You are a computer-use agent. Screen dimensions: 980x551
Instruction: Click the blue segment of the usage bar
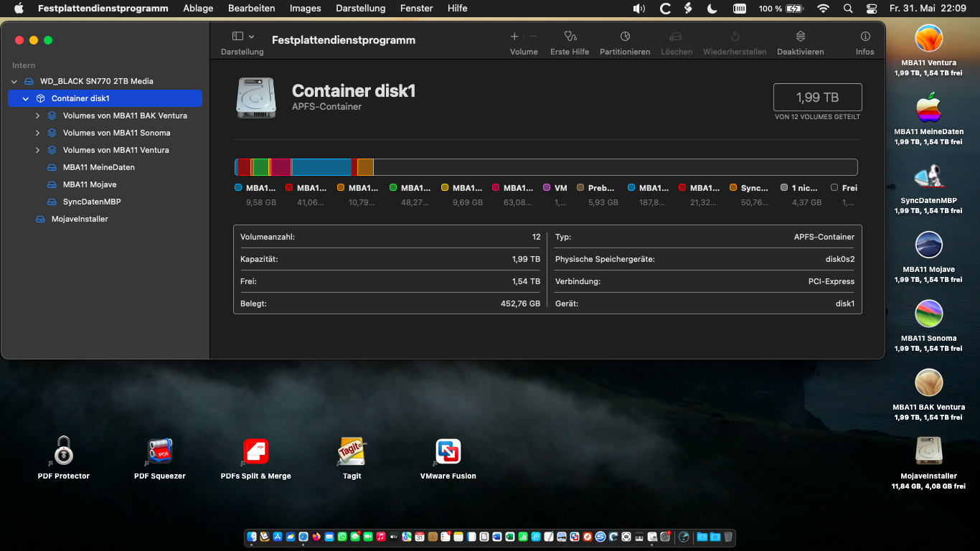tap(321, 167)
